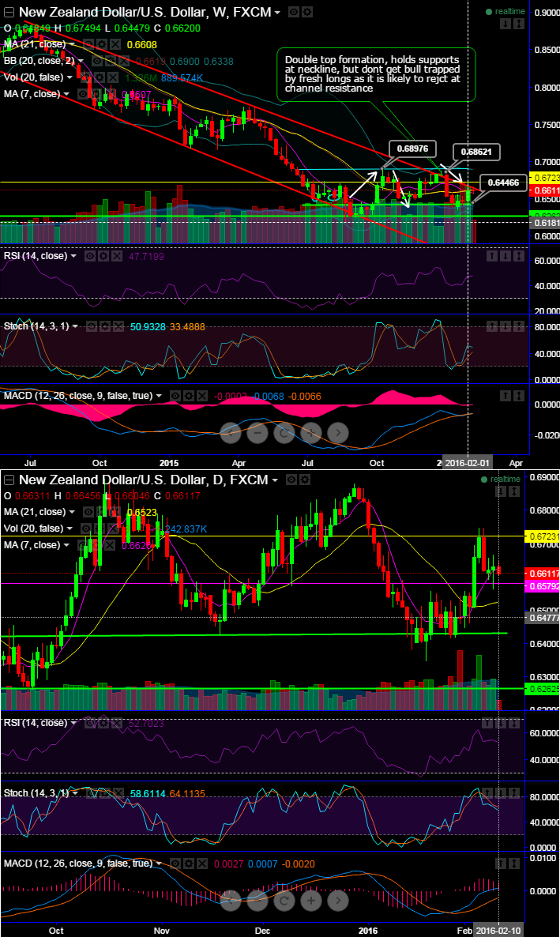
Task: Expand BB (20, close, 2) indicator menu
Action: pos(80,61)
